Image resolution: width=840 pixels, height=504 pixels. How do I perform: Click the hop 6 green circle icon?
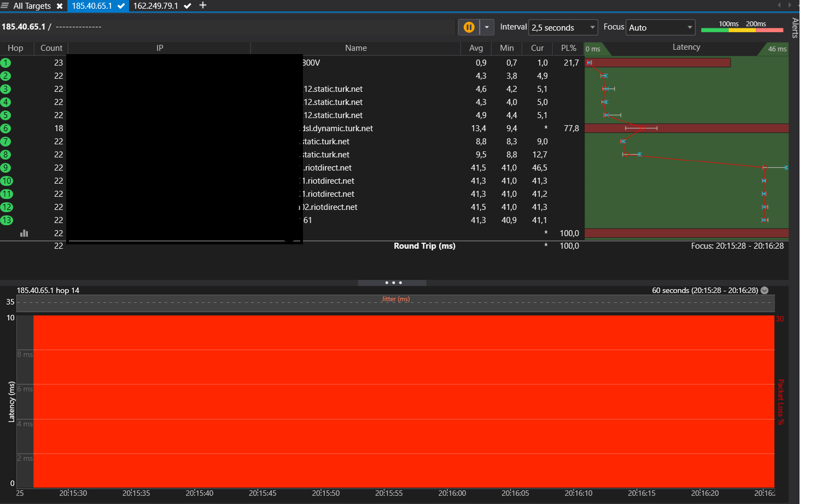tap(6, 128)
